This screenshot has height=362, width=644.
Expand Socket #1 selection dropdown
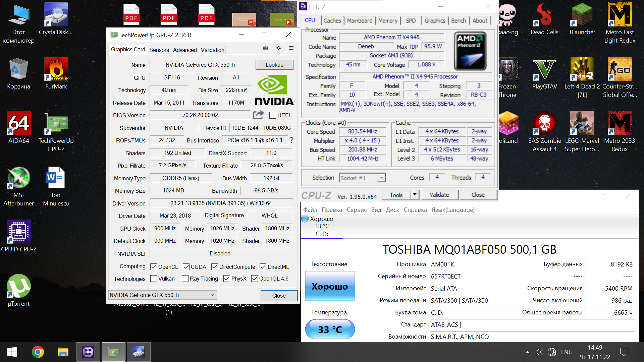point(381,178)
